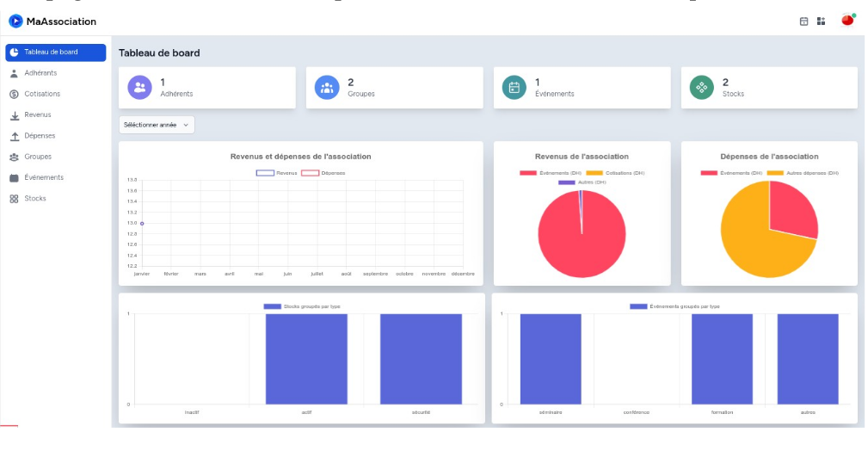
Task: Toggle Stocks groupés par type legend
Action: 302,306
